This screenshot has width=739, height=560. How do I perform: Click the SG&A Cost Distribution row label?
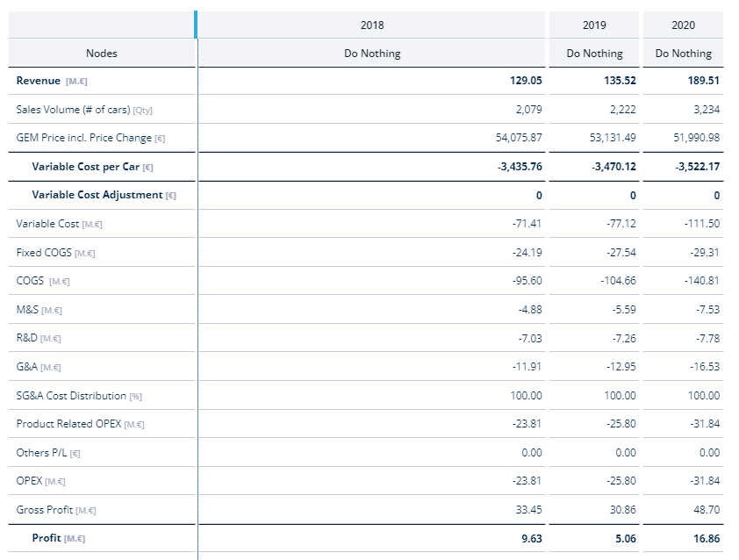point(71,396)
